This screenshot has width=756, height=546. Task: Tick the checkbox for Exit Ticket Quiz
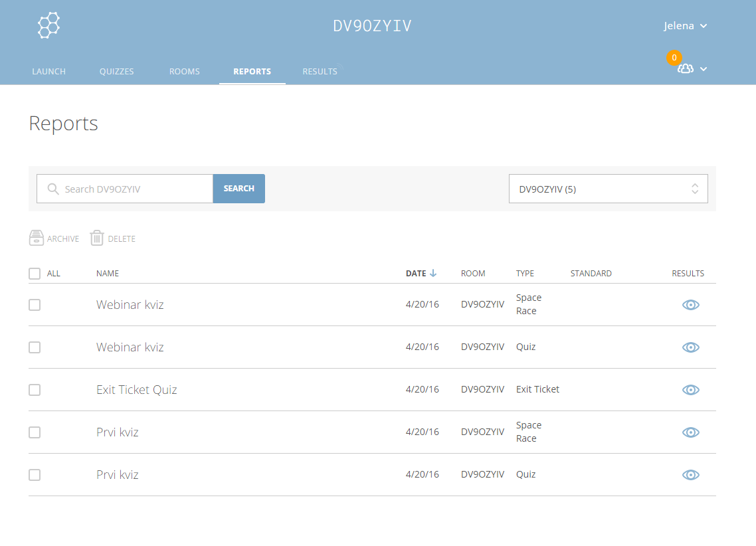pyautogui.click(x=35, y=390)
